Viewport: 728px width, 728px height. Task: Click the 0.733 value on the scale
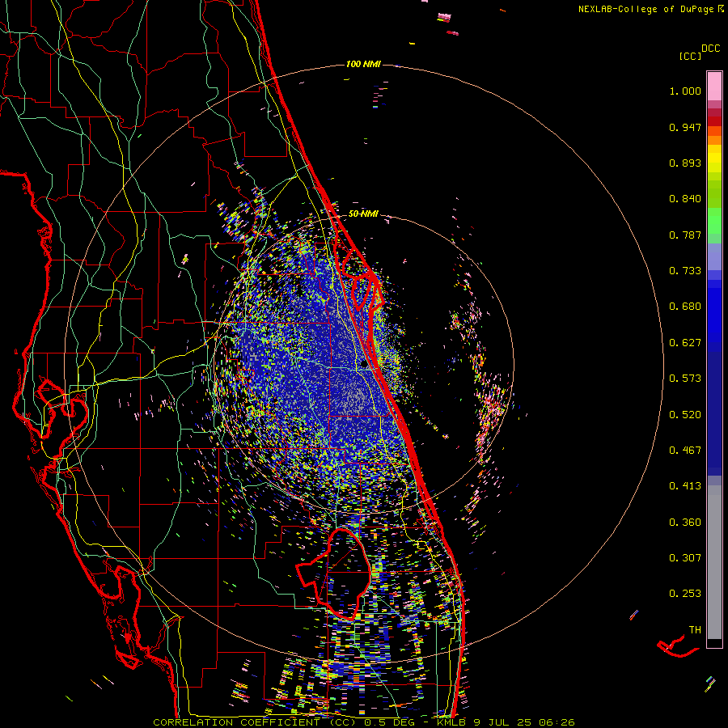point(685,271)
